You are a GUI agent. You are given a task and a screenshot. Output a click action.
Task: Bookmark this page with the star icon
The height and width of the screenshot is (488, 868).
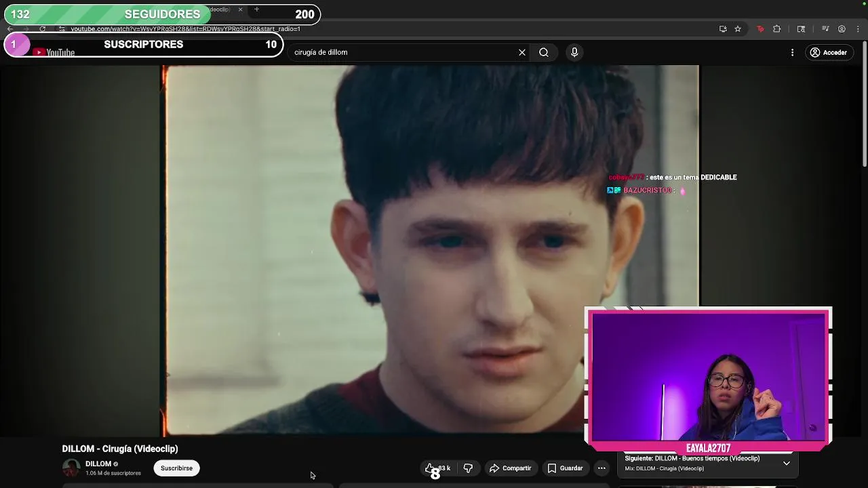click(x=738, y=29)
